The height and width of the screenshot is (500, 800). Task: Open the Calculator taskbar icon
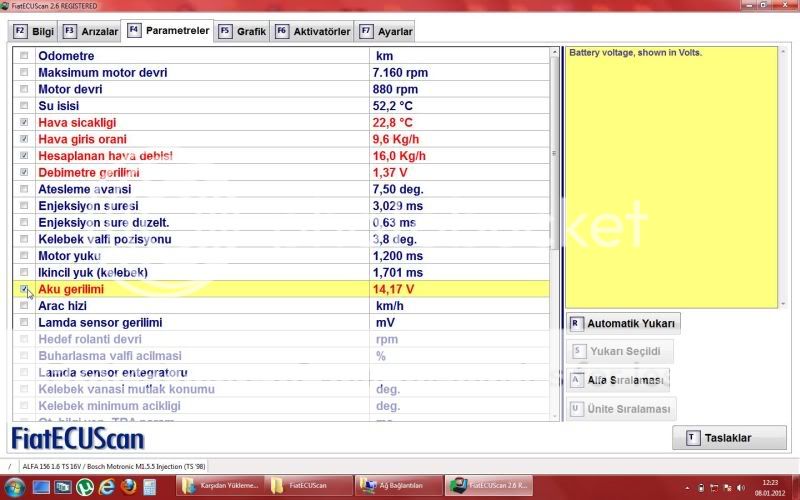(149, 487)
